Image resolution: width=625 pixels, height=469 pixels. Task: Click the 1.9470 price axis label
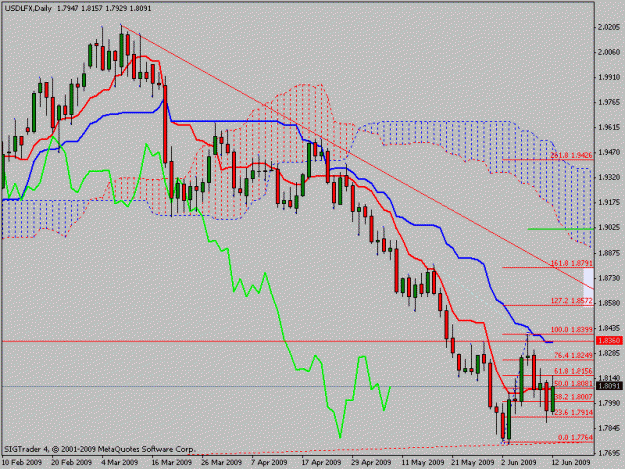(609, 153)
